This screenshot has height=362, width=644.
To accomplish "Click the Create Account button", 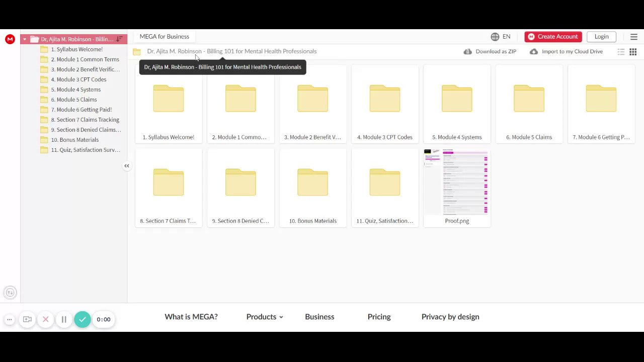I will coord(553,37).
